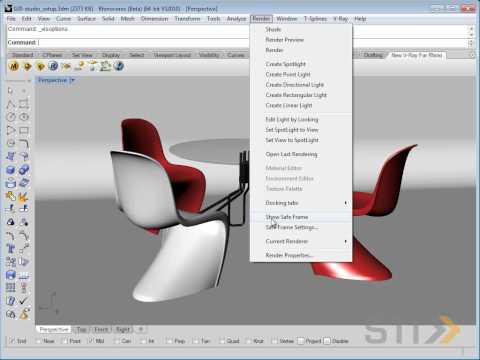Choose Create Point Light menu entry

point(301,74)
